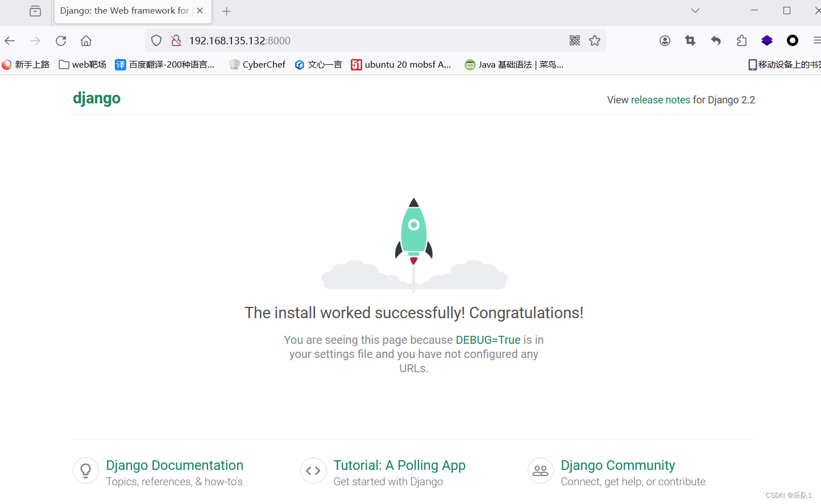The height and width of the screenshot is (504, 821).
Task: Show tracking protection shield info
Action: click(x=156, y=40)
